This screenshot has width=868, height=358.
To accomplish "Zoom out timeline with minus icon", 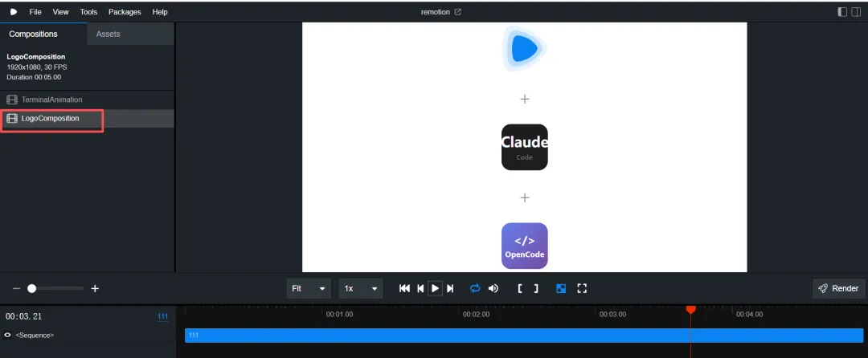I will (x=17, y=288).
